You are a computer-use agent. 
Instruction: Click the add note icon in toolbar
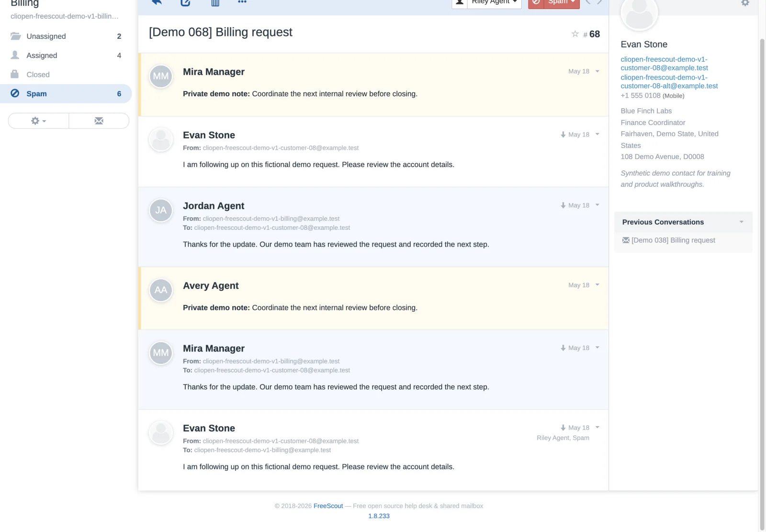click(x=186, y=2)
